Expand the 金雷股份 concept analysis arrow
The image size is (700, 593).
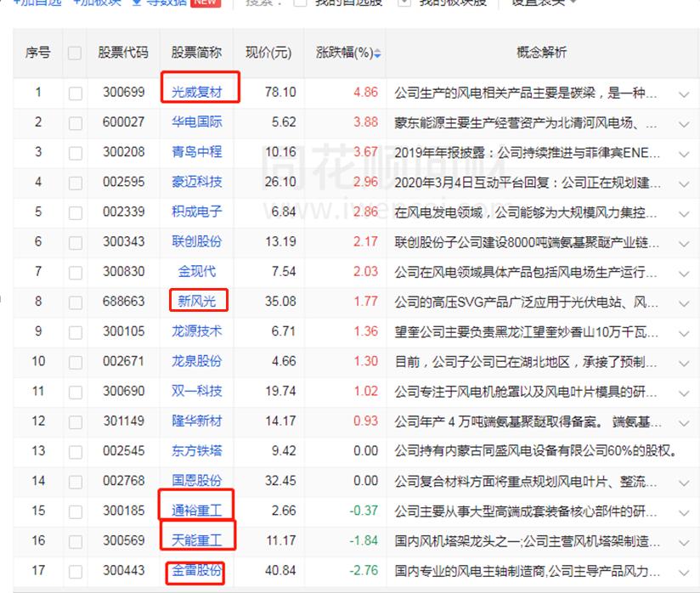tap(684, 572)
